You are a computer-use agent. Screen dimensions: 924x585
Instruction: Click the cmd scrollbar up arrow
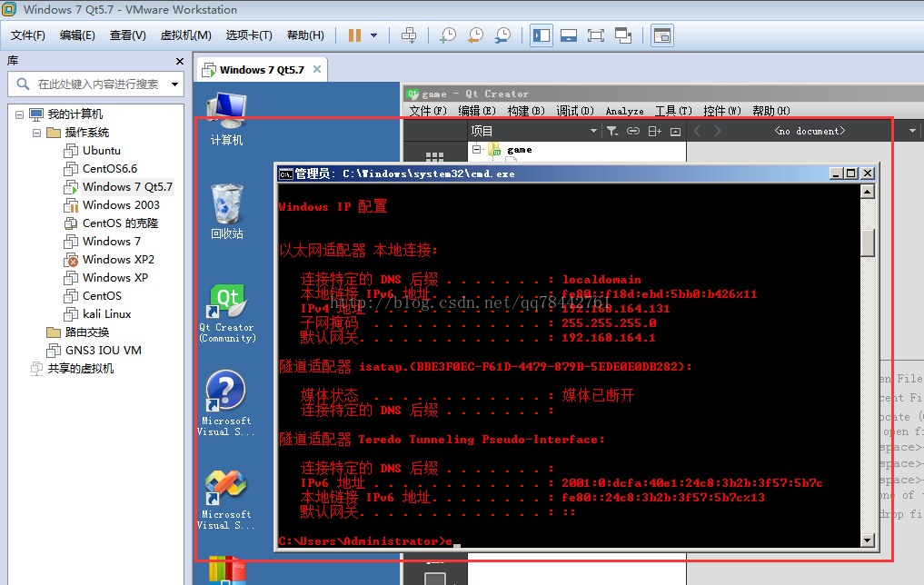point(868,192)
